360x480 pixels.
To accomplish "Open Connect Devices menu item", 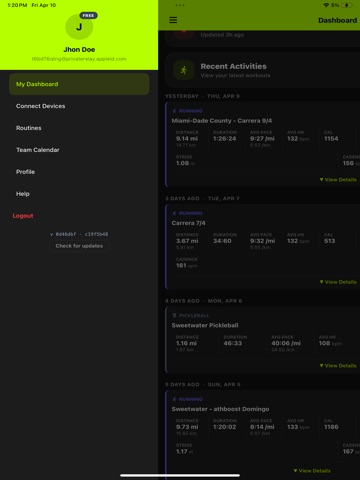I will tap(79, 106).
